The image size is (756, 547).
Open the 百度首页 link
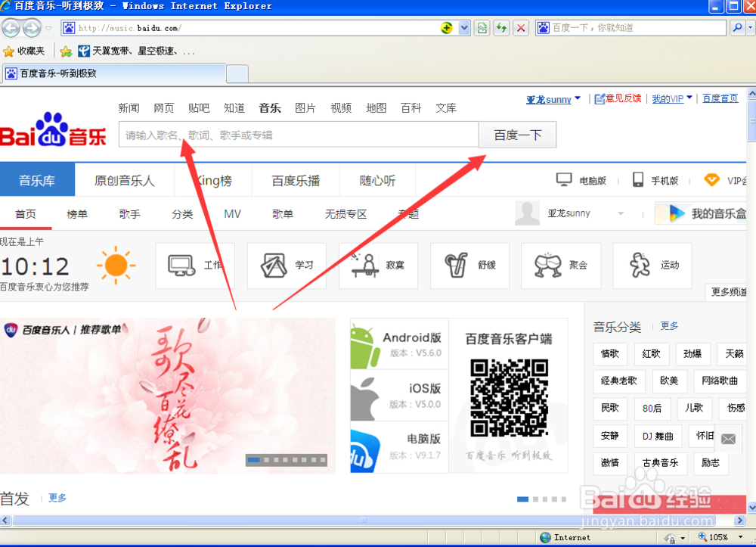(720, 98)
